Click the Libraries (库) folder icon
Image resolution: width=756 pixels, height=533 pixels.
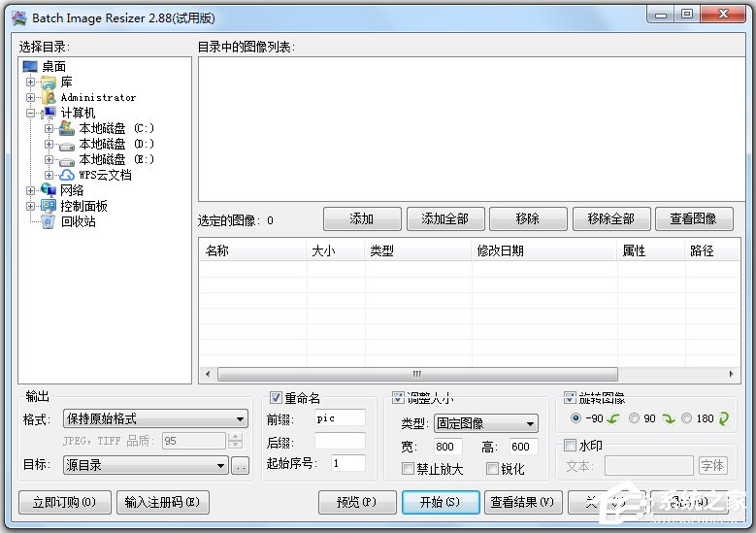[49, 82]
